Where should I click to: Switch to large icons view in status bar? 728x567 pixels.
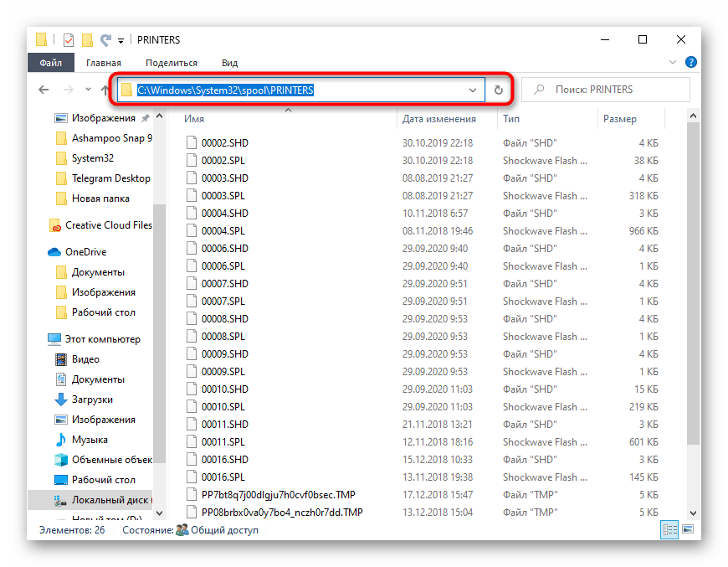[x=687, y=529]
